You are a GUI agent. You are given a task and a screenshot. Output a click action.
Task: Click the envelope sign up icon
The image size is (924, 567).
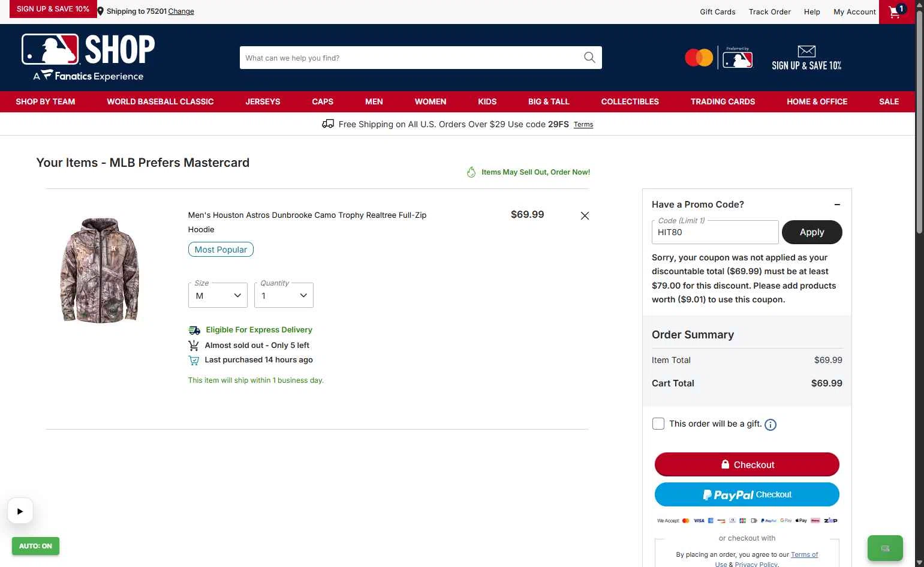pyautogui.click(x=806, y=51)
